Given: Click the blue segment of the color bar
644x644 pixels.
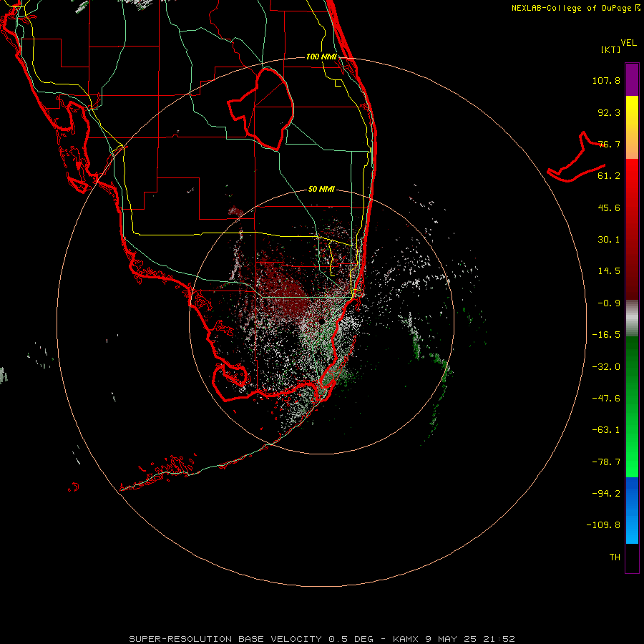Looking at the screenshot, I should pyautogui.click(x=632, y=510).
